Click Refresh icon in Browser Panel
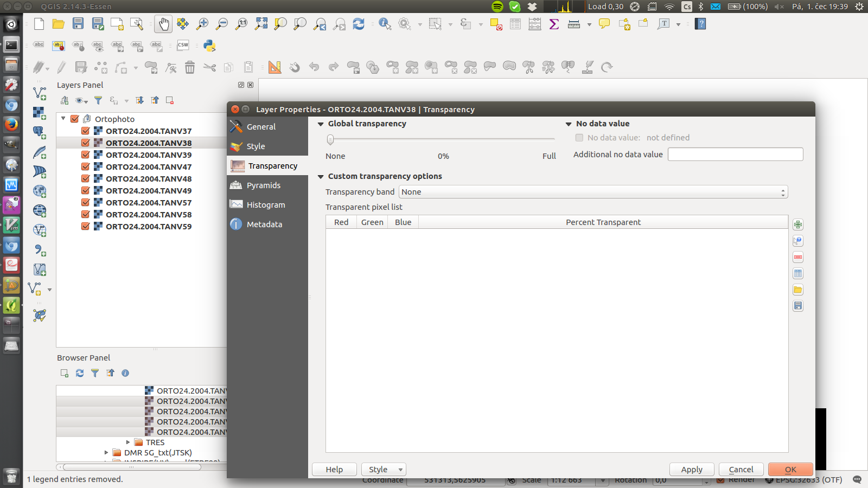The image size is (868, 488). [80, 373]
